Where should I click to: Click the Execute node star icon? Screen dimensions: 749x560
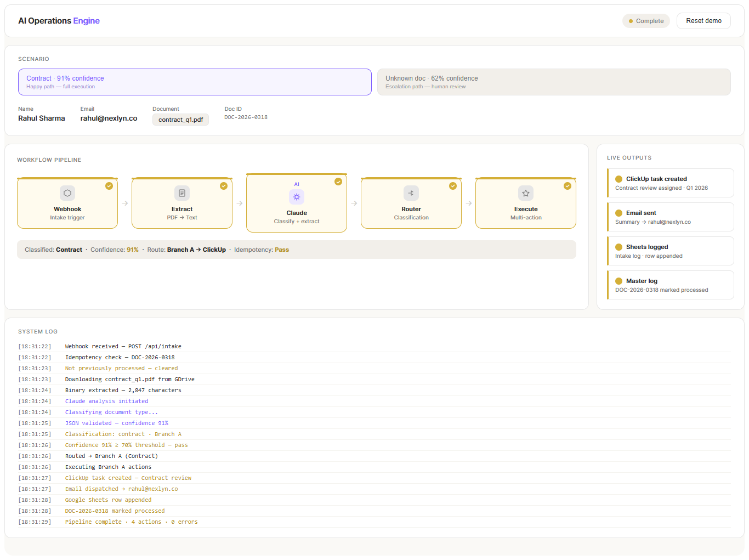(526, 193)
